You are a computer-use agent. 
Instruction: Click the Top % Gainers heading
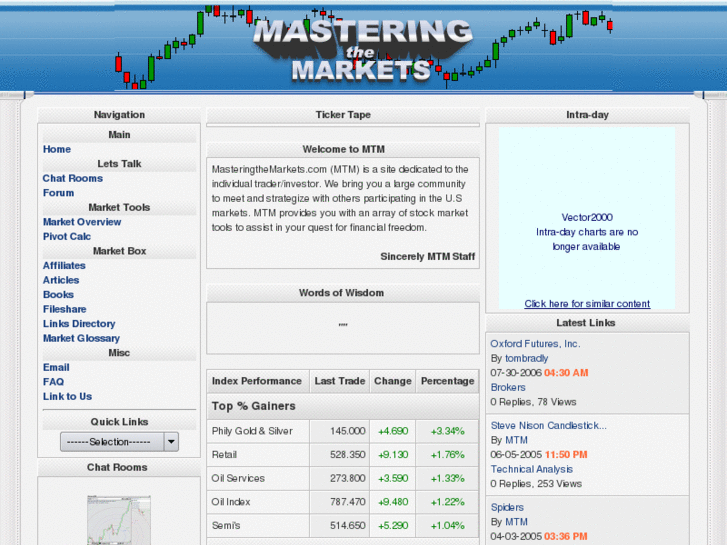tap(254, 406)
